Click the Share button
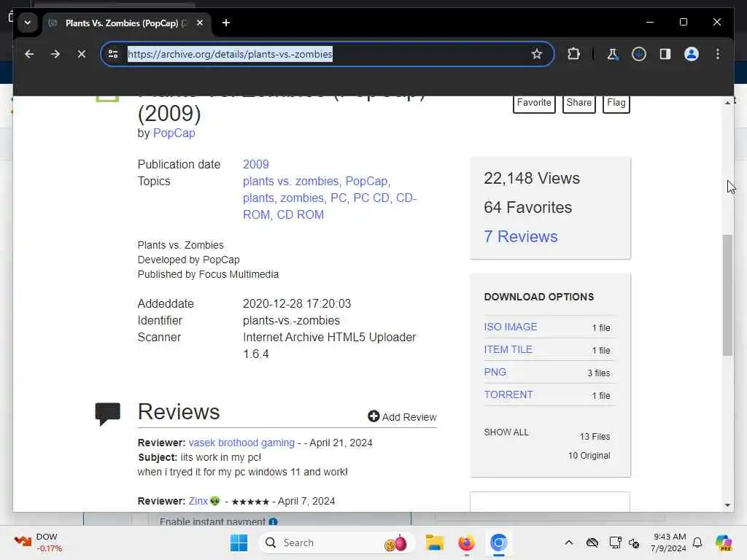The image size is (747, 560). 578,102
